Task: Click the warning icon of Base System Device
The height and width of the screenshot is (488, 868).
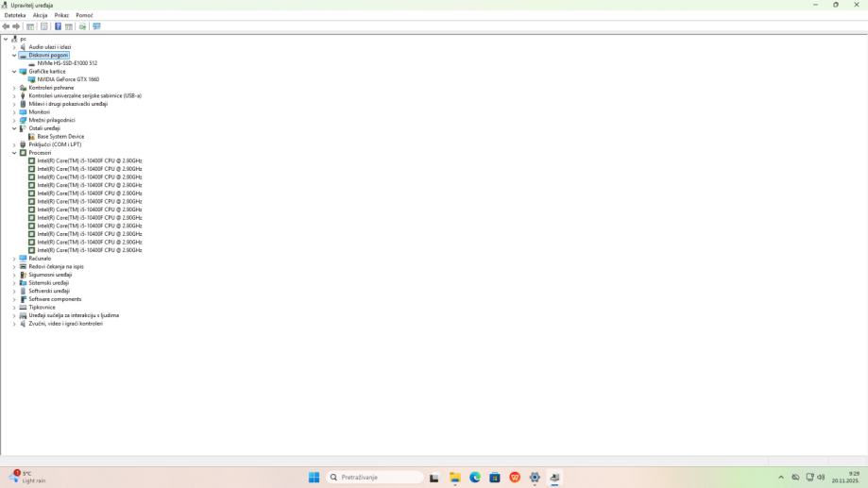Action: pyautogui.click(x=31, y=137)
